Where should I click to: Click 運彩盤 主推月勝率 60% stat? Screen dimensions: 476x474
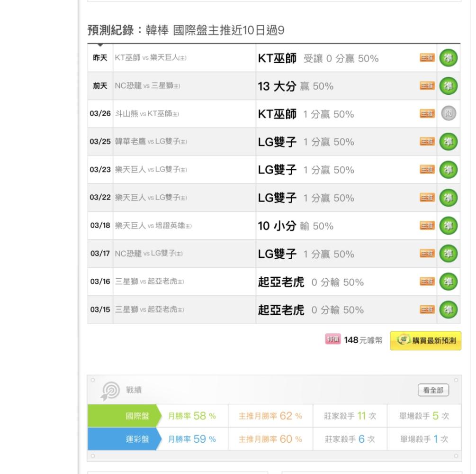click(270, 439)
